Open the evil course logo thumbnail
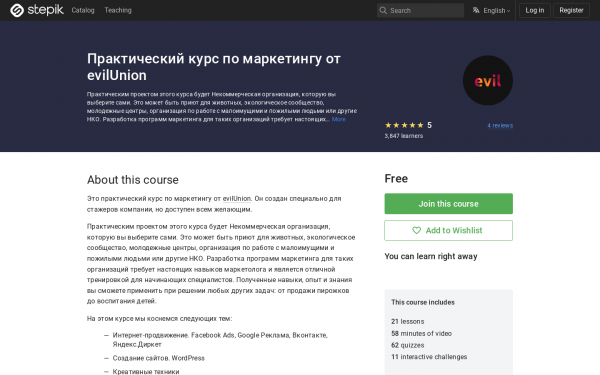The width and height of the screenshot is (600, 375). coord(488,80)
